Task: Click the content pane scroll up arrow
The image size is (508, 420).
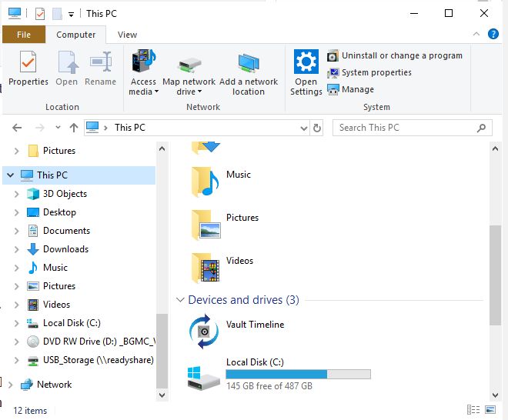Action: (495, 148)
